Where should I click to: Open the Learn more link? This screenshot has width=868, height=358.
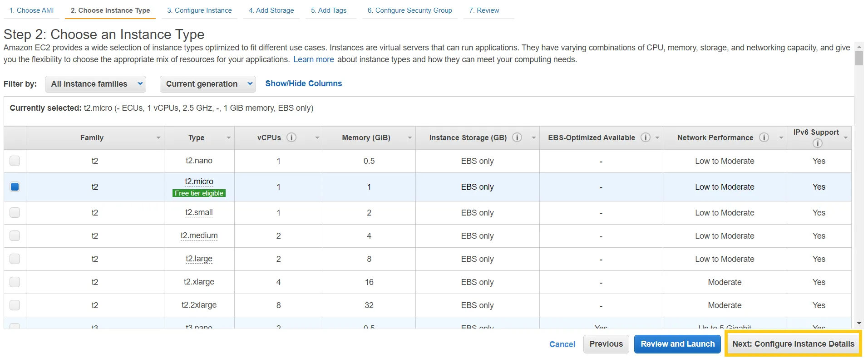pos(314,59)
